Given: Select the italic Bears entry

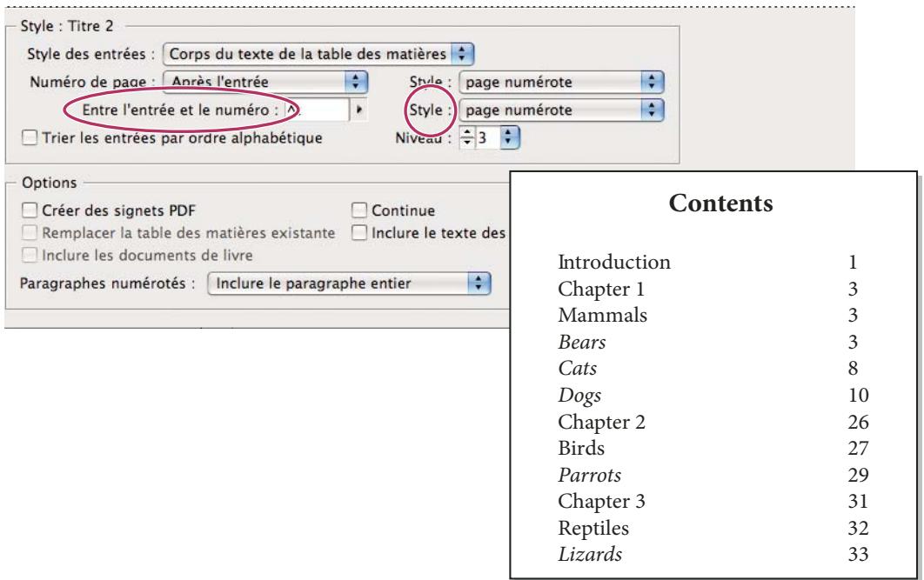Looking at the screenshot, I should [x=581, y=342].
